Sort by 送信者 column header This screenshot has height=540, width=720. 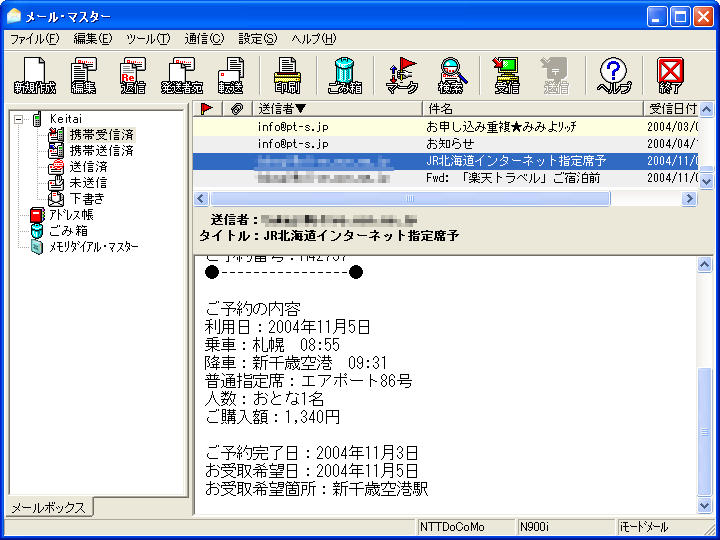[x=338, y=109]
